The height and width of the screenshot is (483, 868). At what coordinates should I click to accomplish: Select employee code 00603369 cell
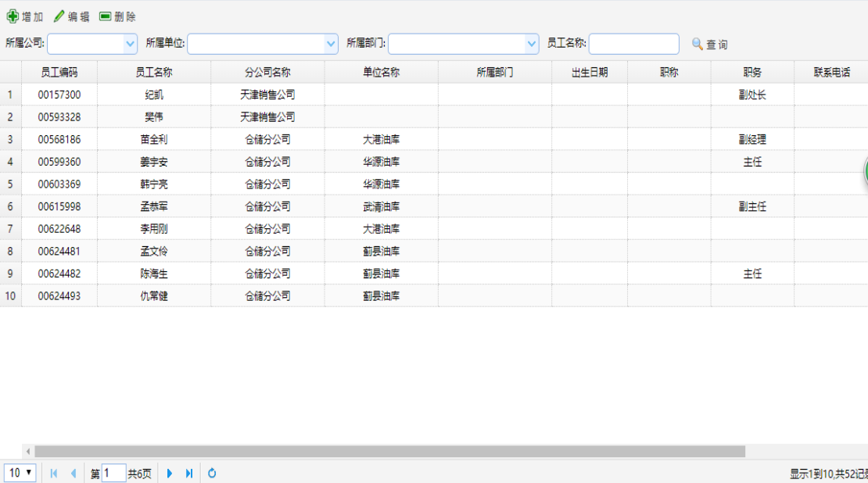59,184
